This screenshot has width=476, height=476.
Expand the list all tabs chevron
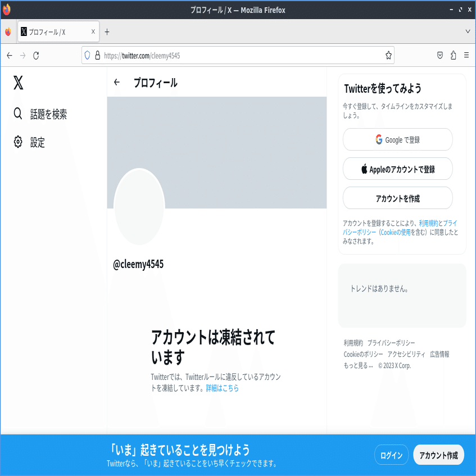pos(468,31)
